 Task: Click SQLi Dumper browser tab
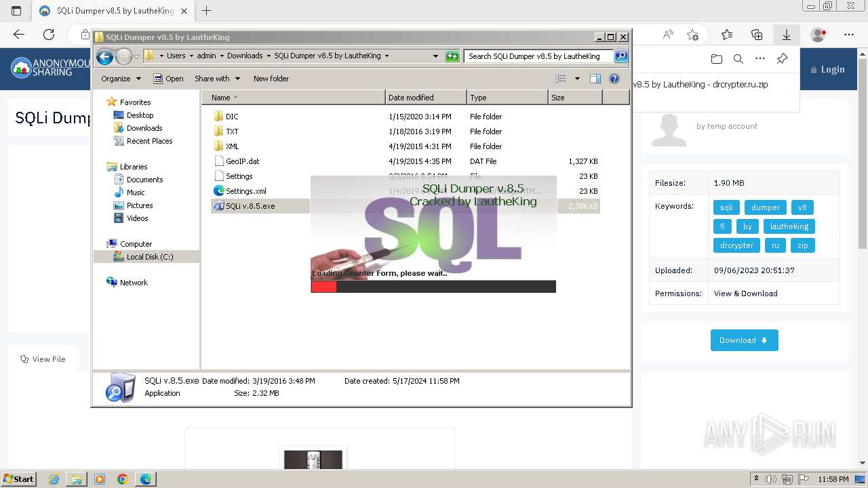113,11
